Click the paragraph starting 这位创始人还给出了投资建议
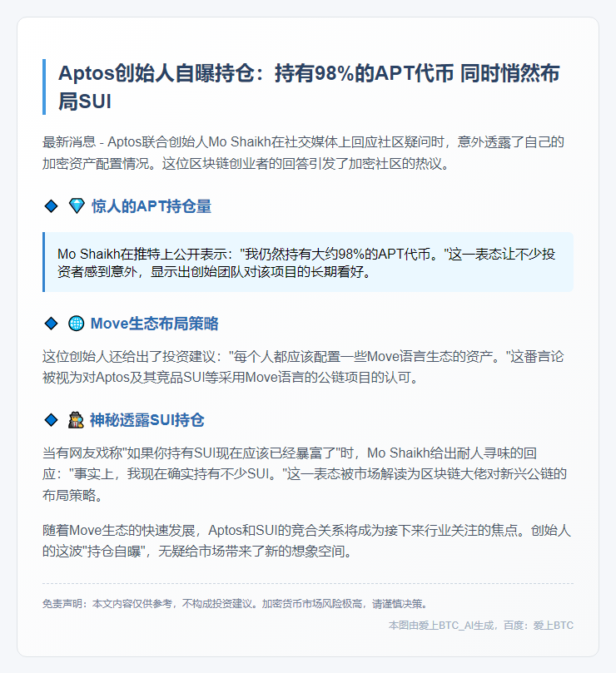The height and width of the screenshot is (673, 616). coord(303,367)
